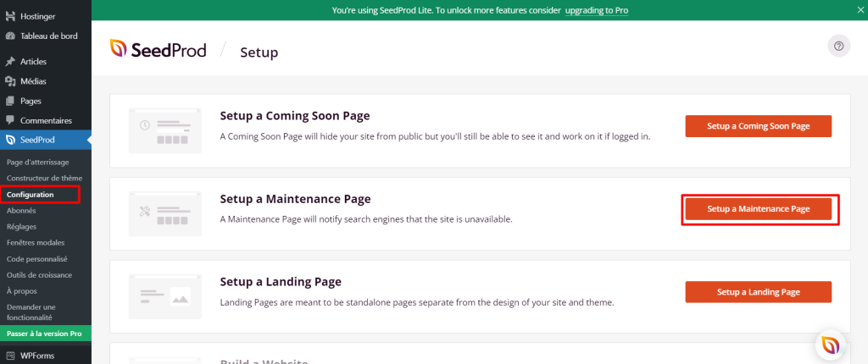Open help via question mark icon

(x=838, y=46)
